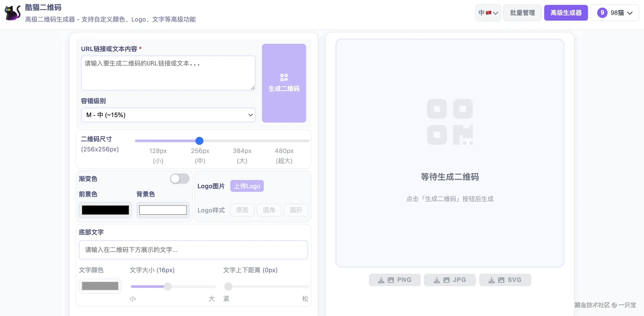The height and width of the screenshot is (316, 644).
Task: Click the QR icon on generate button
Action: pos(284,77)
